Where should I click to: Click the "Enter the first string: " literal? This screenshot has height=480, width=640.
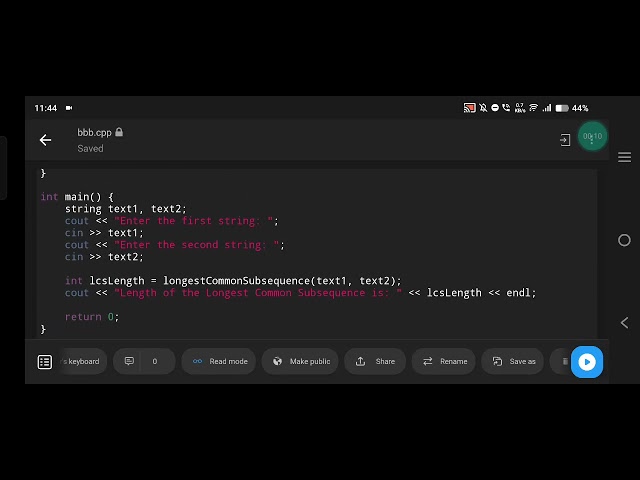[x=193, y=221]
